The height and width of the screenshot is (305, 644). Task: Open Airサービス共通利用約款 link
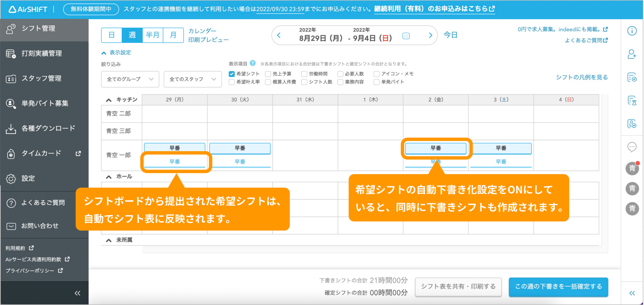[x=38, y=259]
